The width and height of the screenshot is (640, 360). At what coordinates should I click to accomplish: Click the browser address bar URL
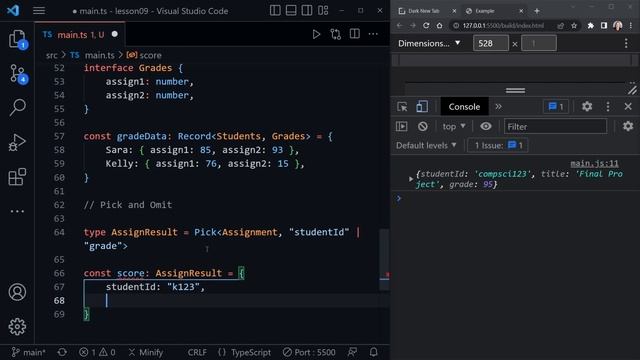pyautogui.click(x=503, y=26)
